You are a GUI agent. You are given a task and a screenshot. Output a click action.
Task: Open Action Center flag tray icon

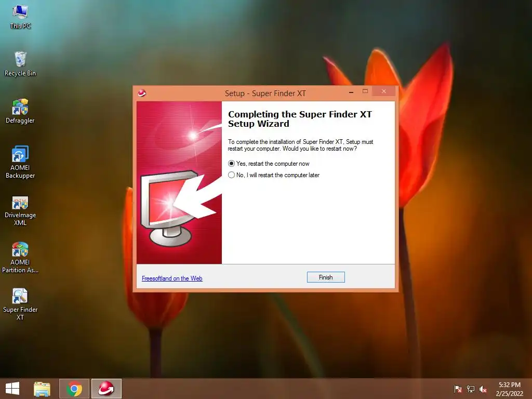tap(458, 389)
